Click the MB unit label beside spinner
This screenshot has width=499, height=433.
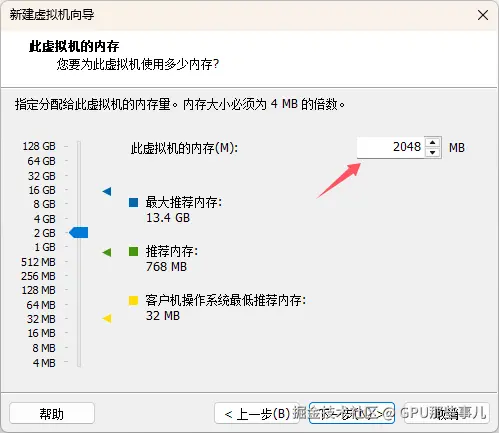pos(457,148)
